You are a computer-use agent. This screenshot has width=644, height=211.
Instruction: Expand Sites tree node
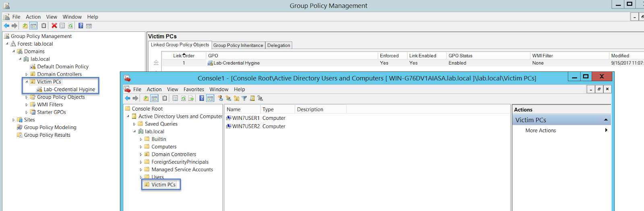point(13,120)
